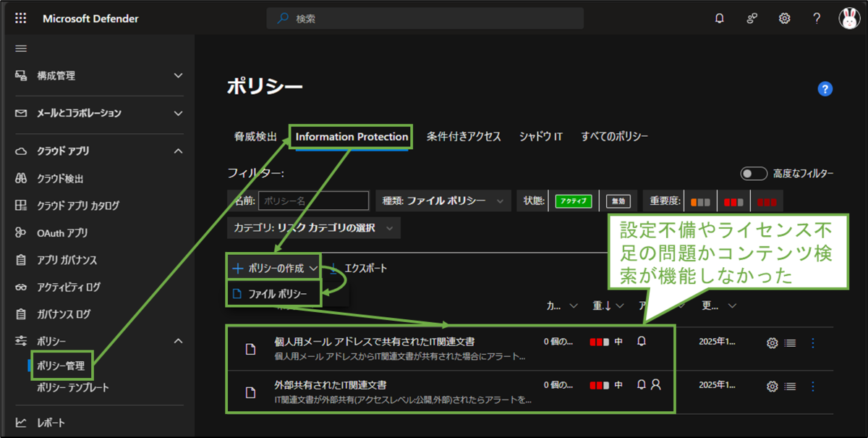Switch to 条件付きアクセス tab
The height and width of the screenshot is (438, 868).
pos(464,136)
